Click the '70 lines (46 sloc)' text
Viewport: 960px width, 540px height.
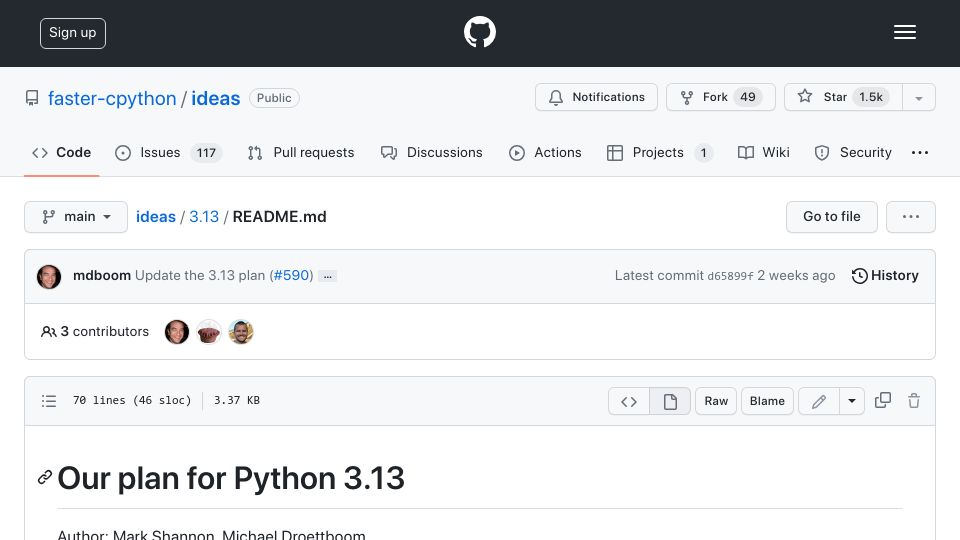tap(132, 400)
